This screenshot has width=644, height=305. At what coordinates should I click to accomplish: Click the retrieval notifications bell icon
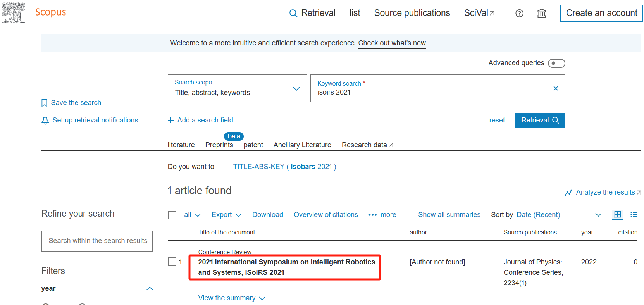45,121
